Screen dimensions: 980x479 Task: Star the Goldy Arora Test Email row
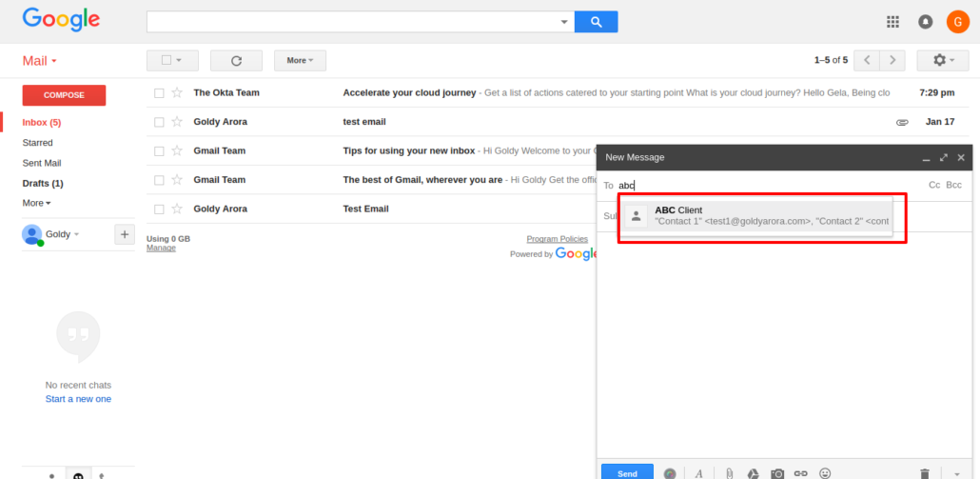(177, 209)
